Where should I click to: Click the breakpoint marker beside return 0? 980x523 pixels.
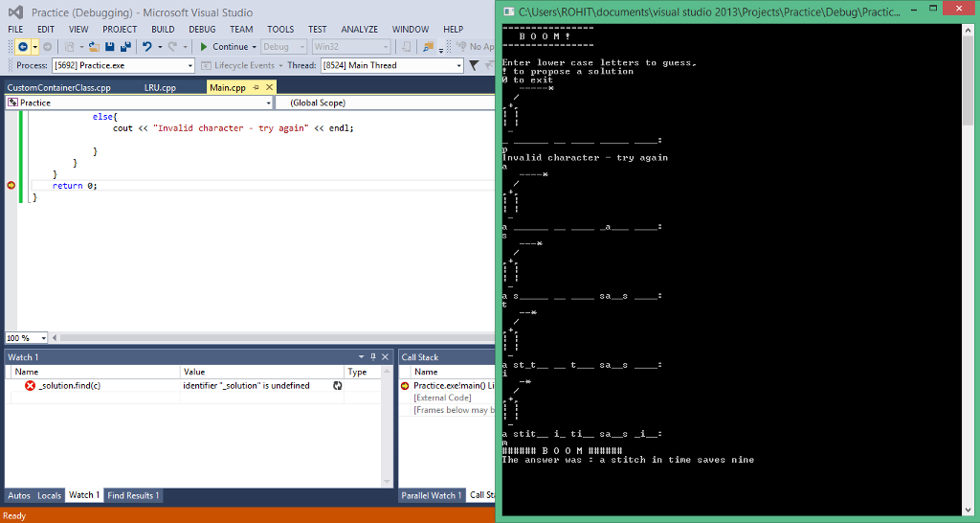click(x=11, y=185)
